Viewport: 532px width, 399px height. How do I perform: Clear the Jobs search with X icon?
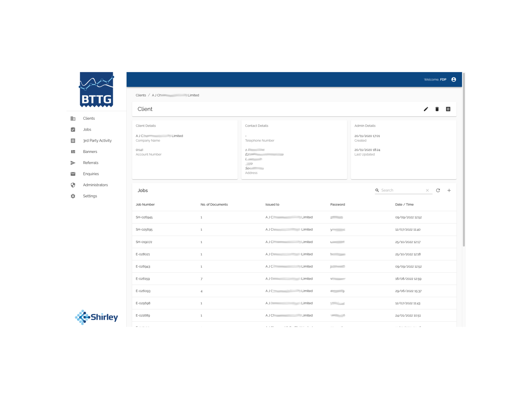[x=427, y=190]
